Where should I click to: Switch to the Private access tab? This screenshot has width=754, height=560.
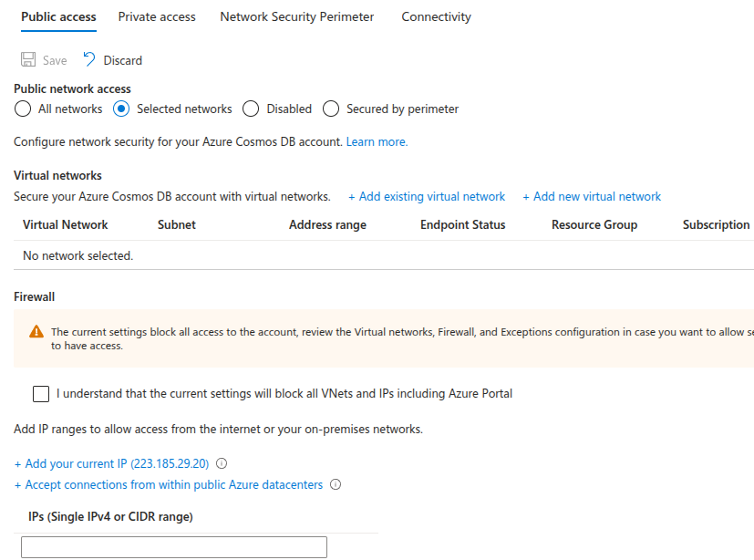(156, 16)
